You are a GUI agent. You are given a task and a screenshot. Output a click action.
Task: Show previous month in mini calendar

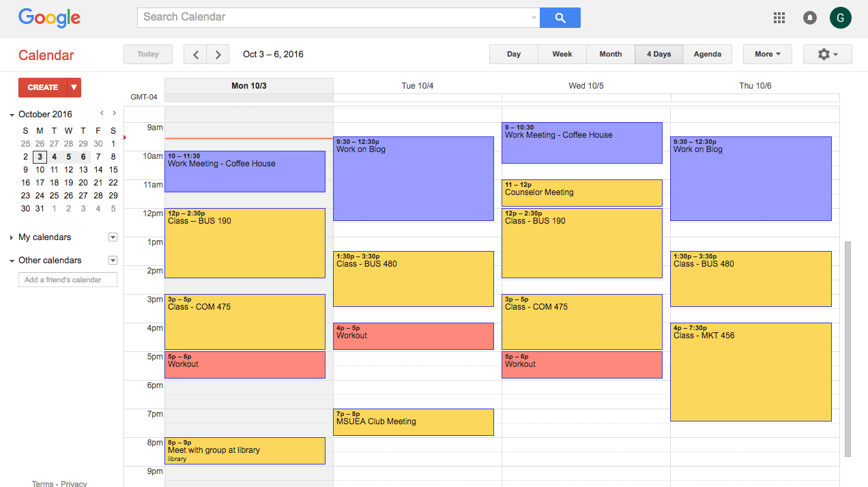pos(102,113)
